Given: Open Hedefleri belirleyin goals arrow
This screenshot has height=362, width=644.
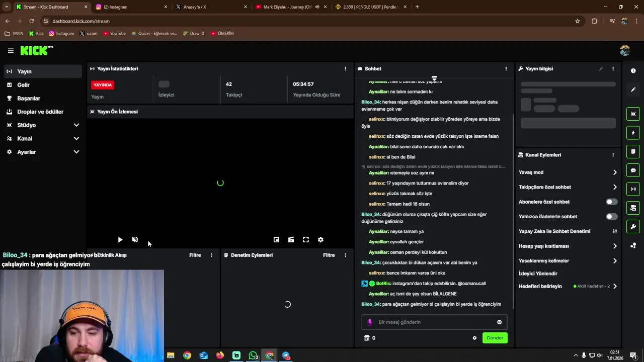Looking at the screenshot, I should point(615,287).
